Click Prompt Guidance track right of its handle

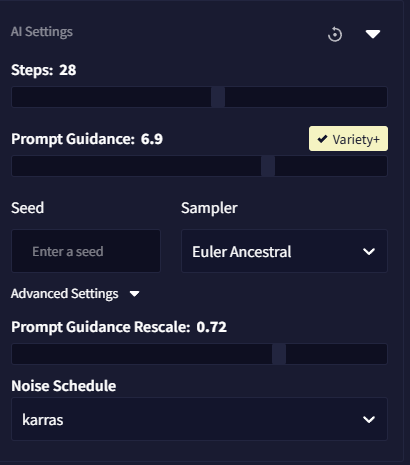(331, 166)
